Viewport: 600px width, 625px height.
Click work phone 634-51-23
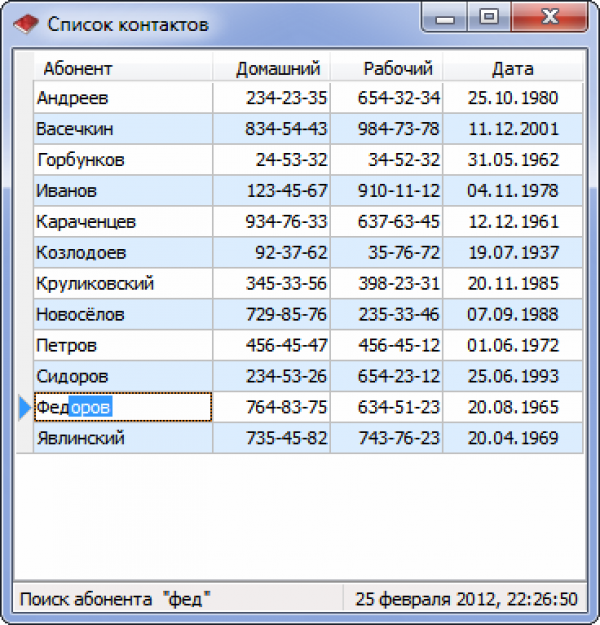[387, 407]
